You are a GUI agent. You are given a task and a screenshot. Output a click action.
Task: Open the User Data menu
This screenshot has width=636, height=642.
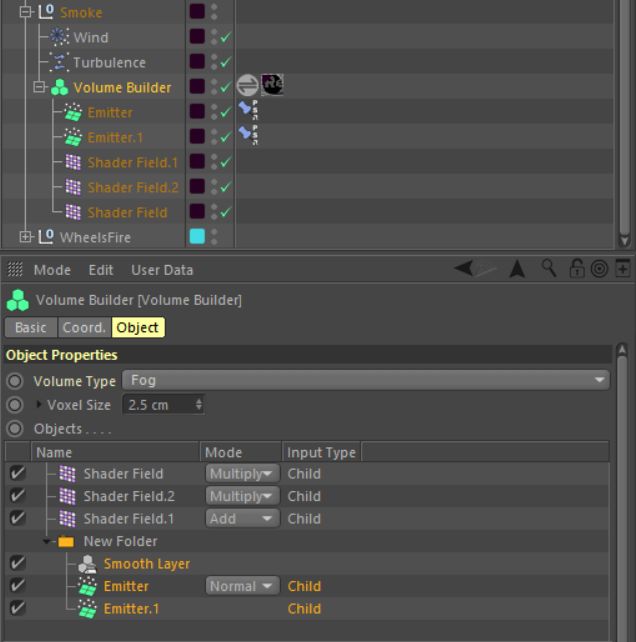162,270
